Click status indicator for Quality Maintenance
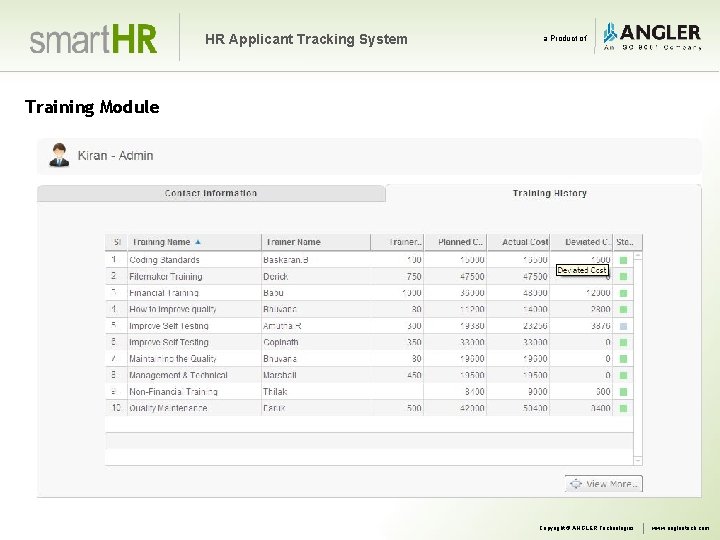This screenshot has height=540, width=720. (623, 408)
